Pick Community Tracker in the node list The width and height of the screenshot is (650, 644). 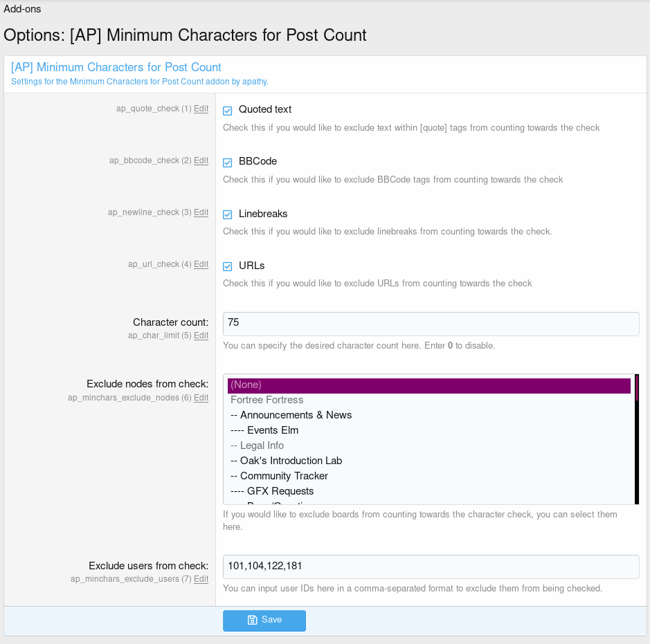[279, 476]
